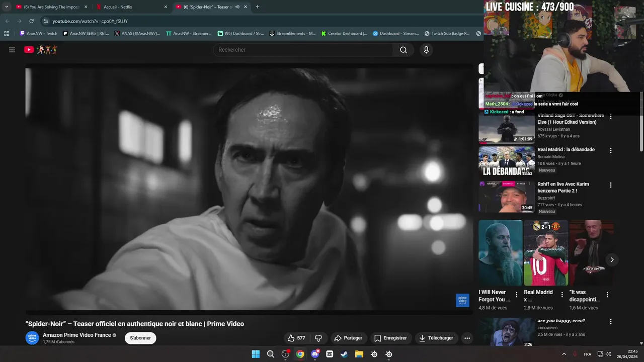Image resolution: width=644 pixels, height=362 pixels.
Task: Open Steam from the taskbar
Action: [x=344, y=354]
